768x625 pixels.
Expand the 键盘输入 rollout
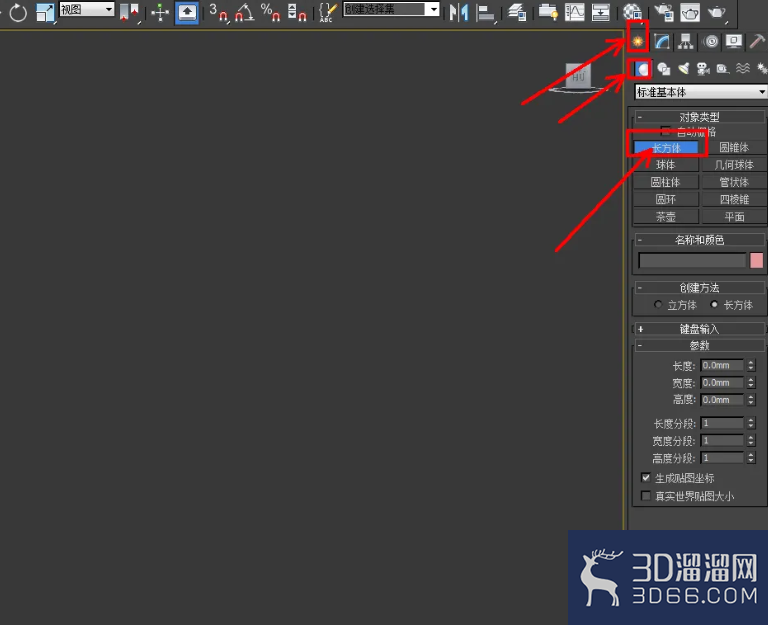click(x=699, y=329)
